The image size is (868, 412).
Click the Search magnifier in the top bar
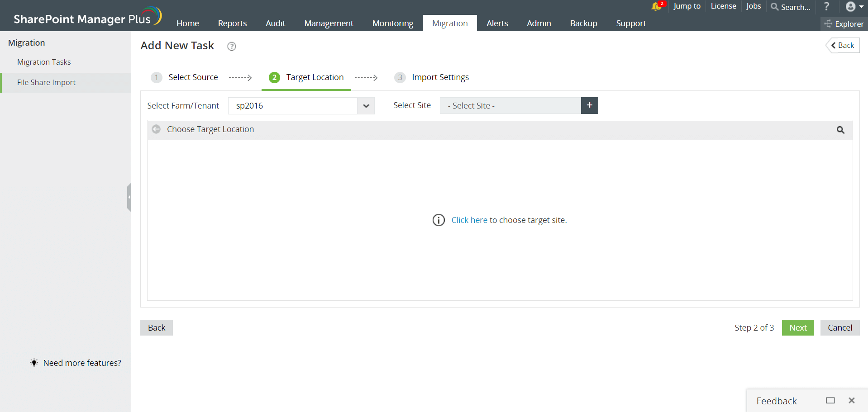point(774,7)
